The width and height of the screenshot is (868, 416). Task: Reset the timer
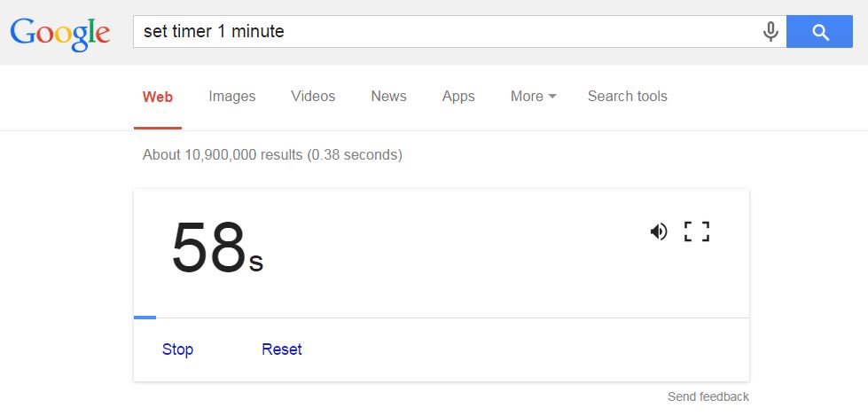(x=282, y=349)
